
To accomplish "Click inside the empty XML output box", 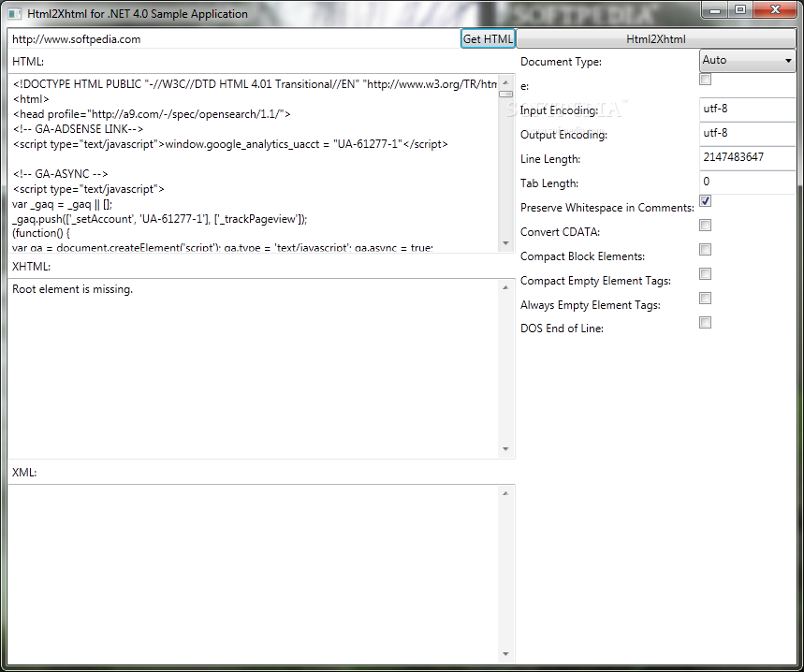I will [x=254, y=573].
